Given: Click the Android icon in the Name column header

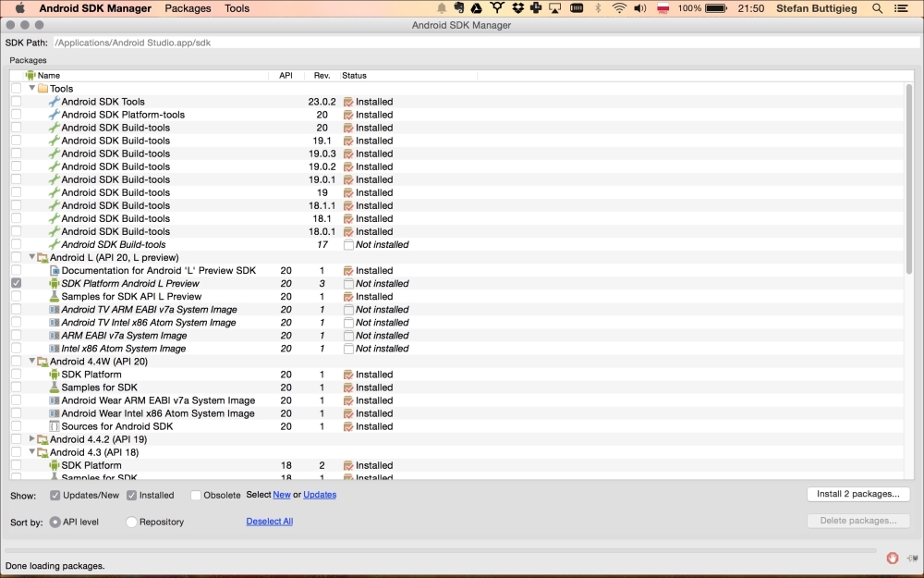Looking at the screenshot, I should click(30, 76).
